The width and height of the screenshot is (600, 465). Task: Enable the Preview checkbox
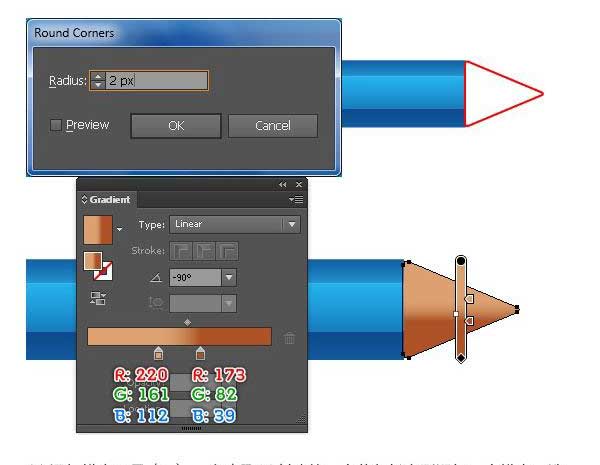click(x=56, y=125)
